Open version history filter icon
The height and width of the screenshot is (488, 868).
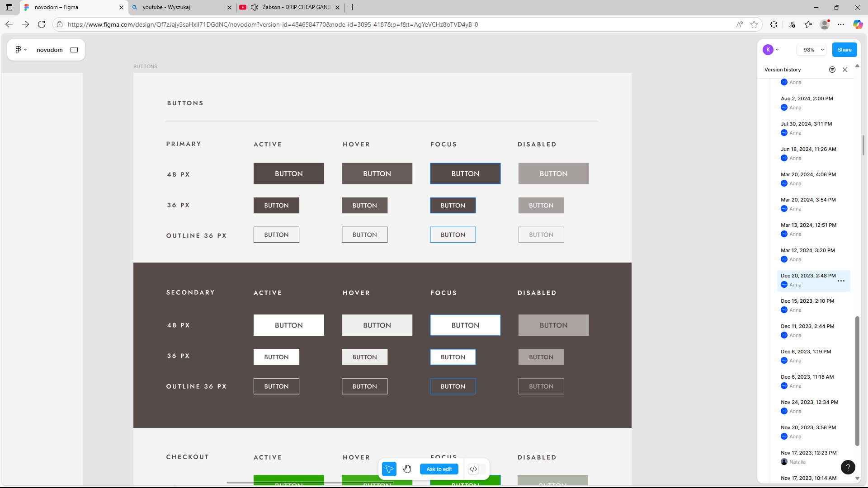[x=832, y=70]
